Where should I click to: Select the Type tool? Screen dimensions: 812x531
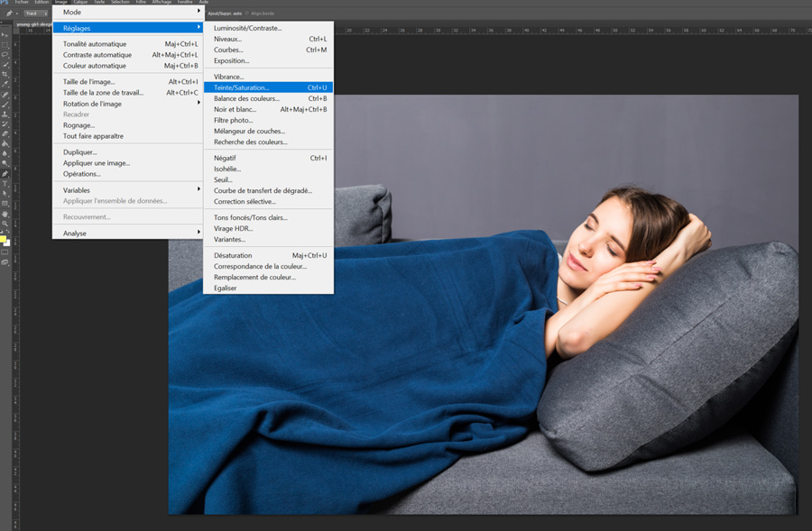tap(5, 184)
